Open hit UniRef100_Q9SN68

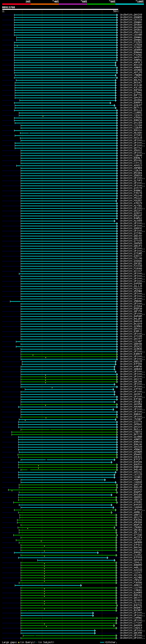[x=131, y=70]
